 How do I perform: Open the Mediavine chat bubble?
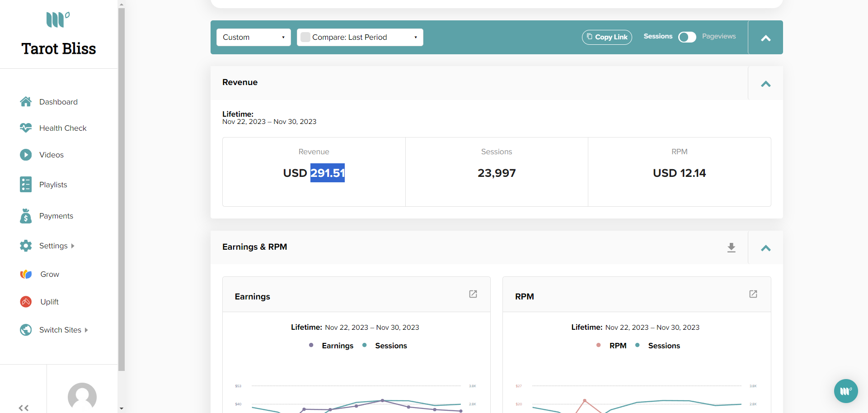point(846,391)
